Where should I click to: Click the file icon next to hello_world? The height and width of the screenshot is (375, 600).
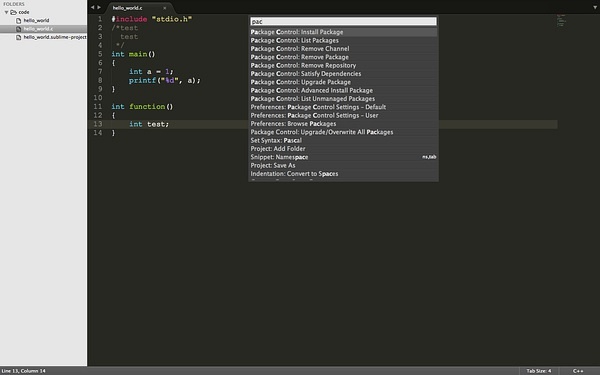pyautogui.click(x=18, y=21)
